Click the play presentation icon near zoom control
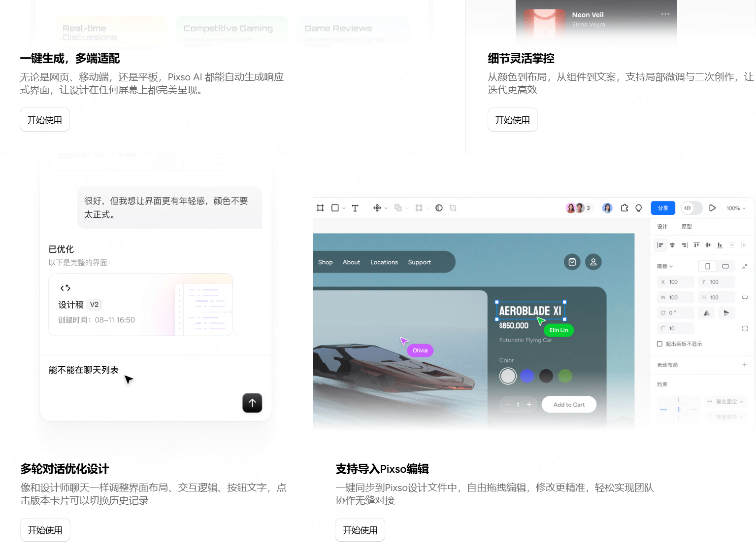Viewport: 756px width, 557px height. 712,208
